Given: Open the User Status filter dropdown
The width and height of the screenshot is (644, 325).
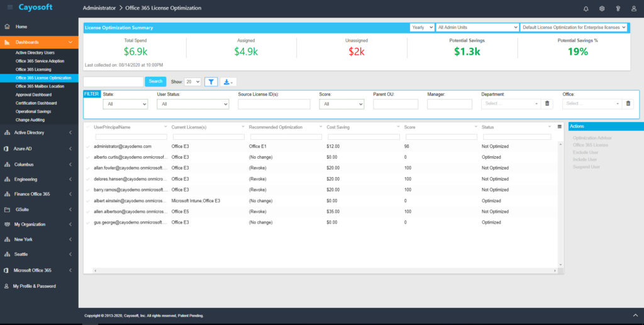Looking at the screenshot, I should pyautogui.click(x=193, y=104).
